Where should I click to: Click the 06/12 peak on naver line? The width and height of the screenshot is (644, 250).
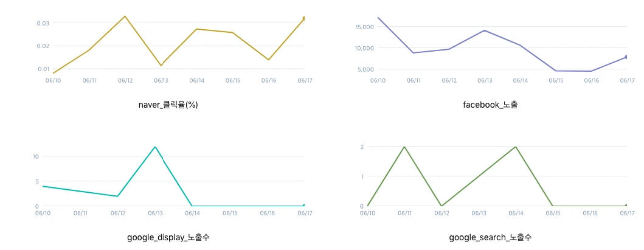pos(125,16)
